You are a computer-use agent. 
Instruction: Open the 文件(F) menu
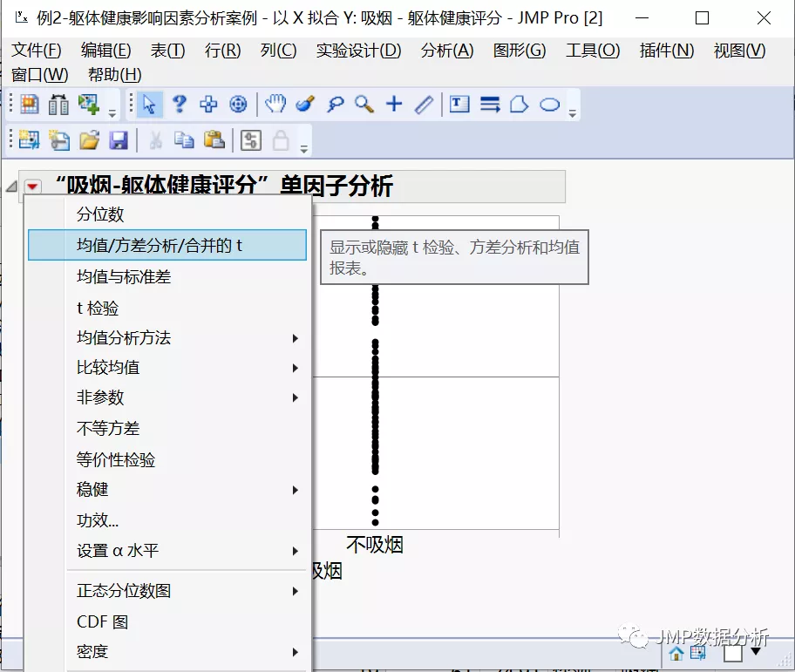[36, 51]
